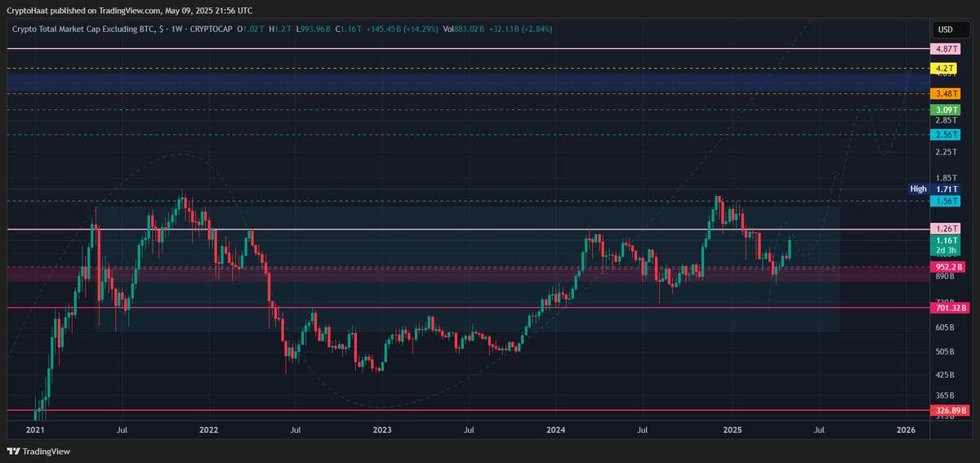The height and width of the screenshot is (463, 980).
Task: Click the 425B price scale value
Action: tap(946, 376)
